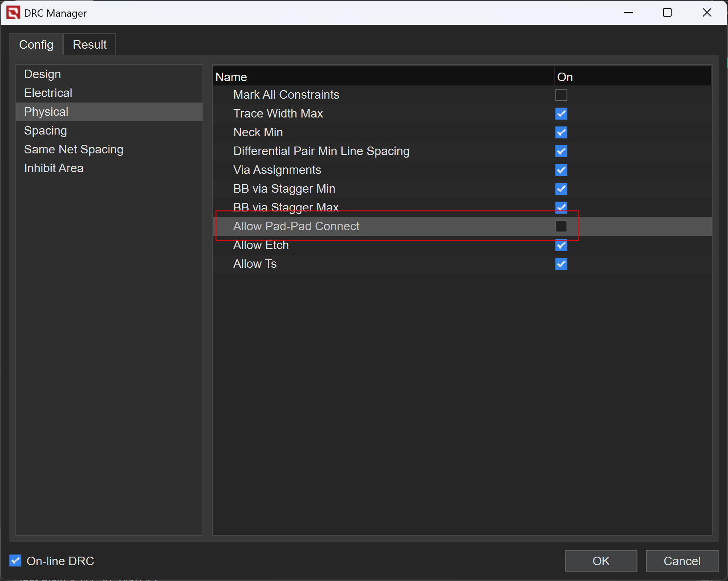The image size is (728, 581).
Task: Enable Allow Pad-Pad Connect checkbox
Action: [561, 226]
